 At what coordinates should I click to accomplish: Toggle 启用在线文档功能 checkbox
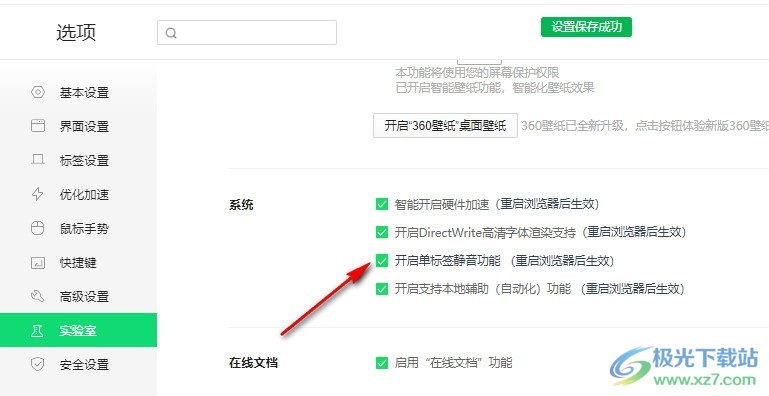click(x=382, y=363)
